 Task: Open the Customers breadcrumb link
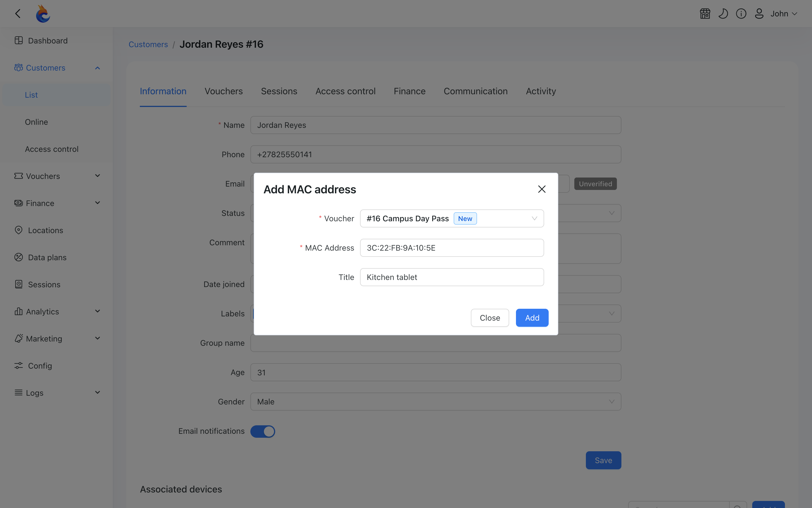[x=148, y=44]
